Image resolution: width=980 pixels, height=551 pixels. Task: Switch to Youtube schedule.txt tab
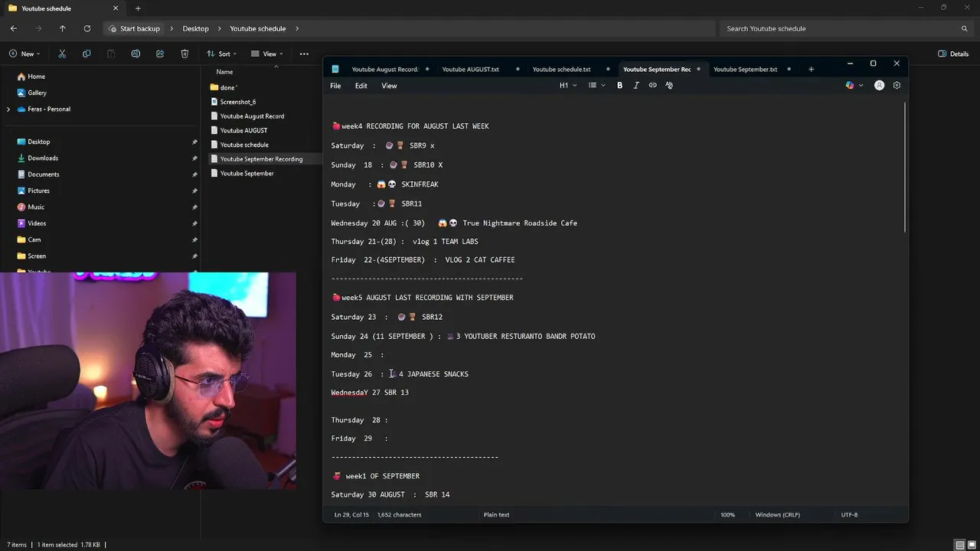[x=561, y=69]
